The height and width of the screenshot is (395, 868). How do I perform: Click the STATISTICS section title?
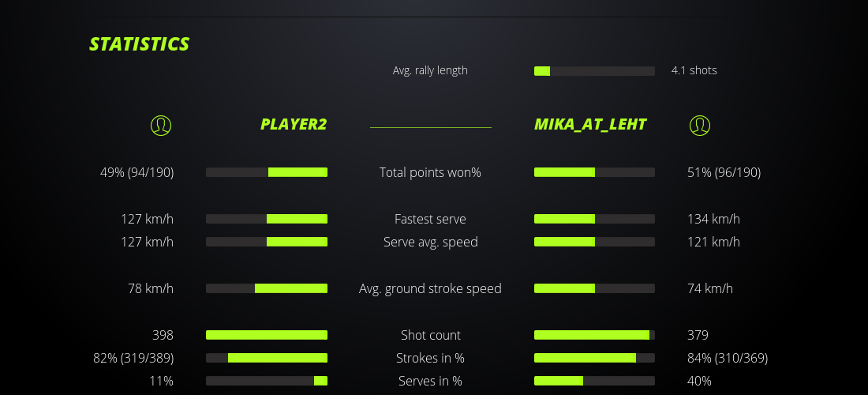[x=140, y=44]
